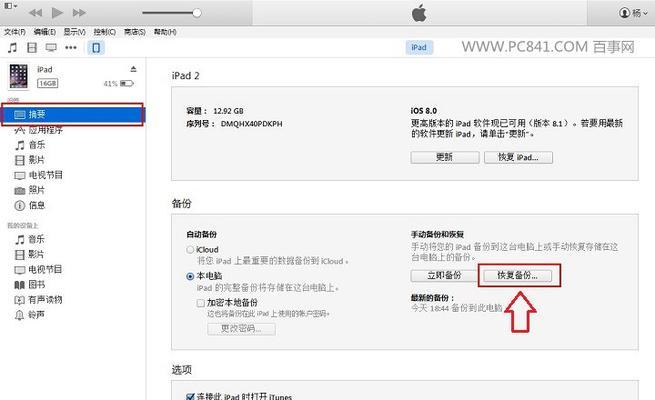
Task: Click the 恢复备份... button
Action: coord(517,276)
